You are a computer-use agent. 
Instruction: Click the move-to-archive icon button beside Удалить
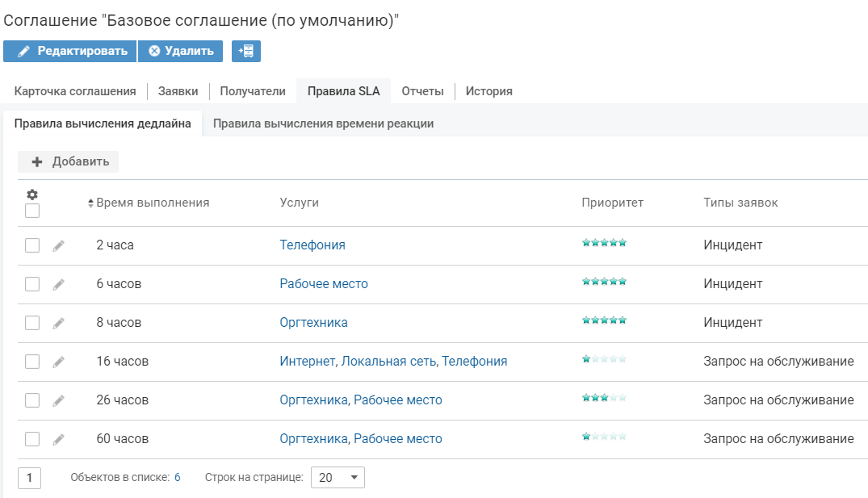click(x=245, y=51)
